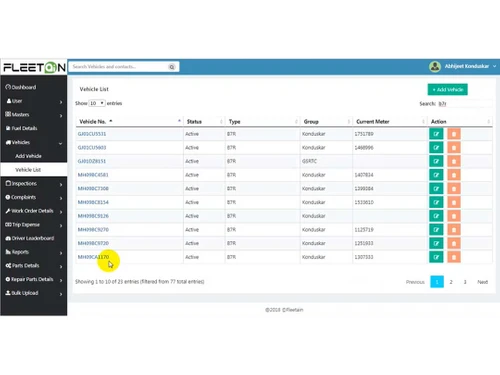
Task: Open vehicle link GJ01CU5531
Action: click(92, 134)
